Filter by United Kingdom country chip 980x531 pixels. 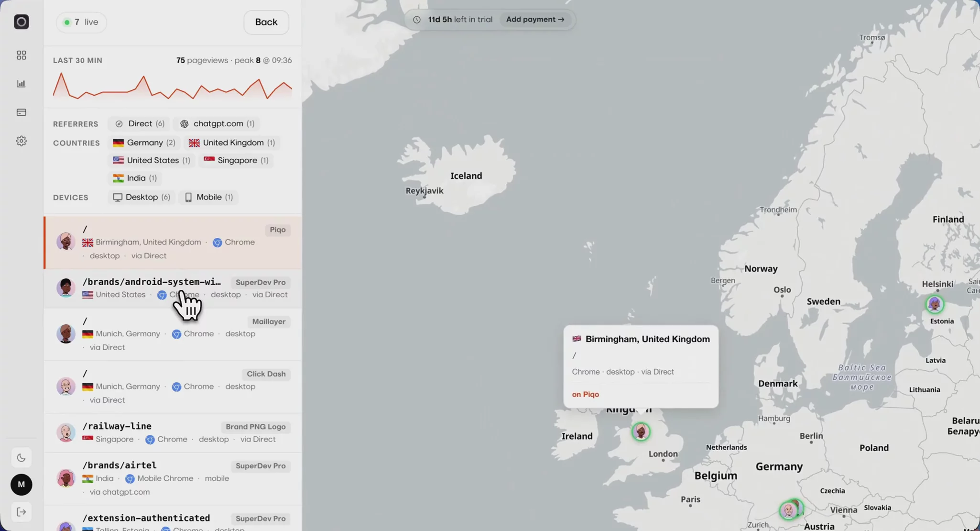pyautogui.click(x=232, y=143)
